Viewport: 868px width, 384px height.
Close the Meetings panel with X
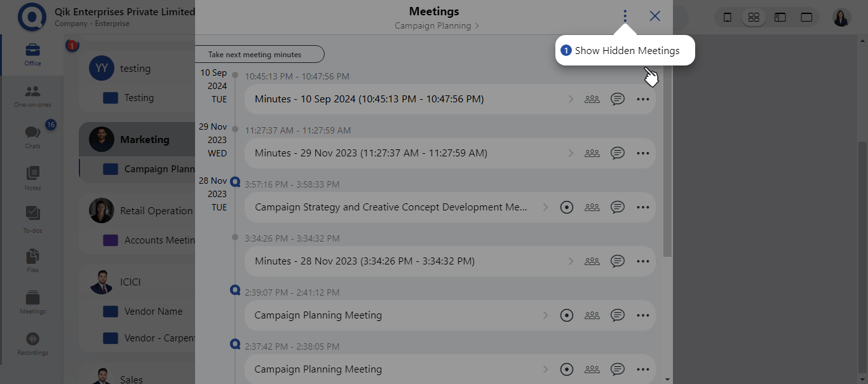(x=654, y=16)
